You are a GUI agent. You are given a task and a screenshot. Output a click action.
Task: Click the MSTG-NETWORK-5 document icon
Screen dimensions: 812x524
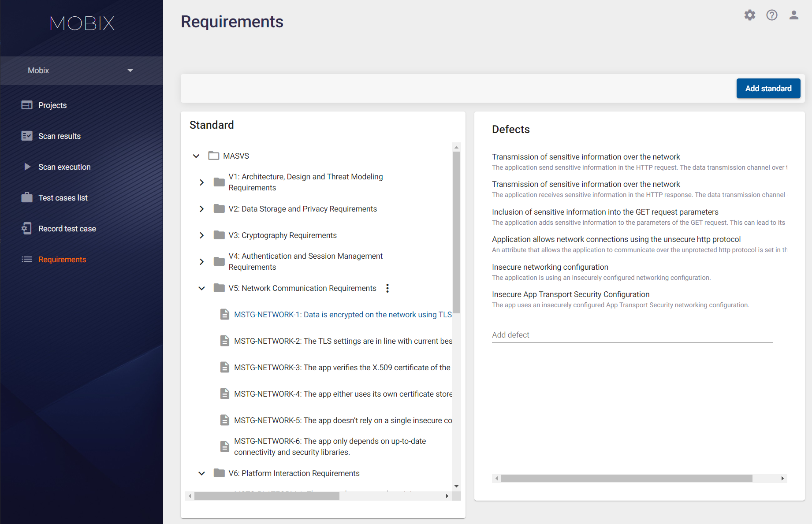click(225, 420)
